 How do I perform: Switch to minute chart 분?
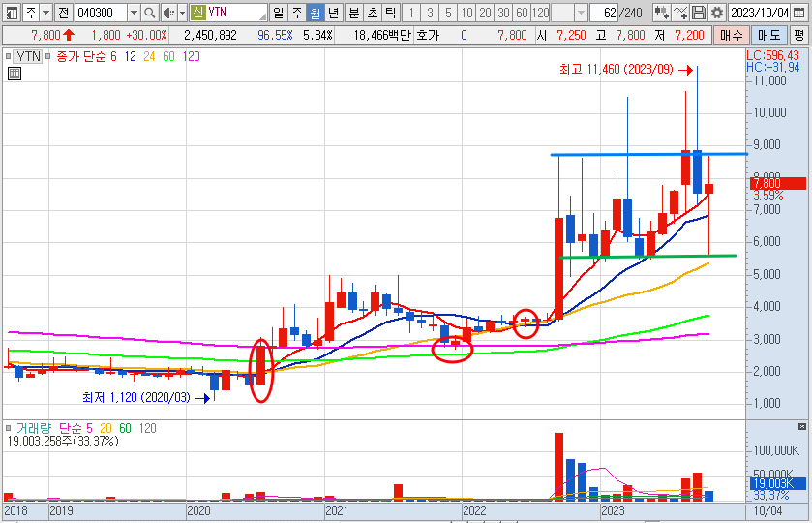(x=354, y=13)
